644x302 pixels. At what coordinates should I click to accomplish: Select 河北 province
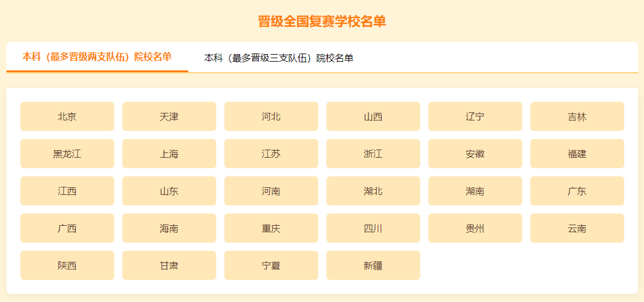[271, 116]
